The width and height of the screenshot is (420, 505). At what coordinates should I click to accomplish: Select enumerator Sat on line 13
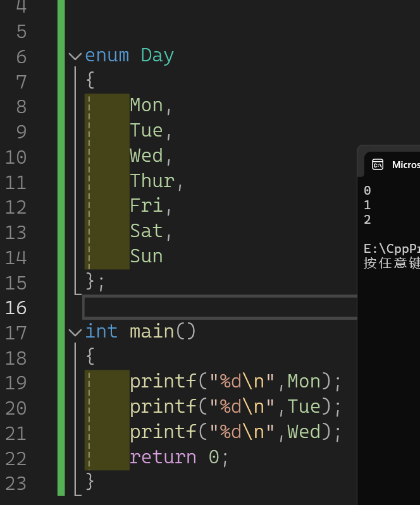[146, 231]
